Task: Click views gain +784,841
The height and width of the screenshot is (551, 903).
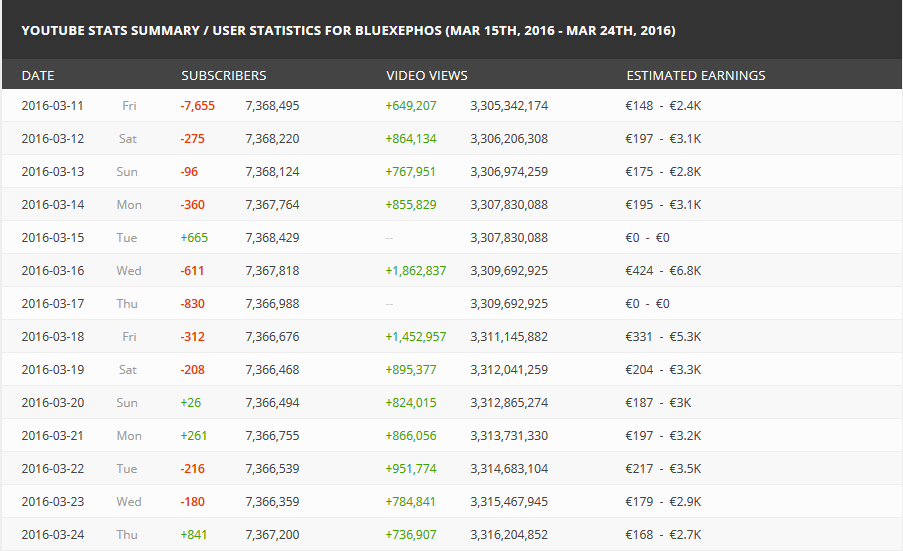Action: point(410,502)
